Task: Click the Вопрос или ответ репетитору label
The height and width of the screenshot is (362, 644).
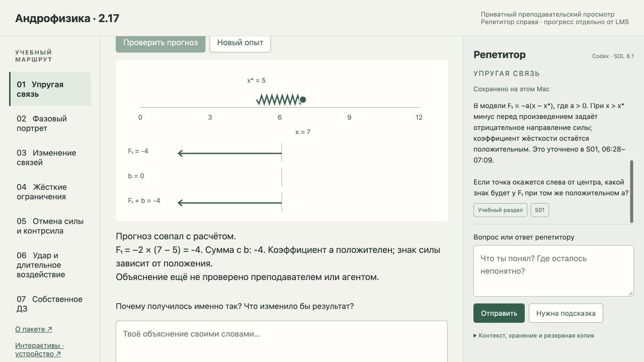Action: pos(524,237)
